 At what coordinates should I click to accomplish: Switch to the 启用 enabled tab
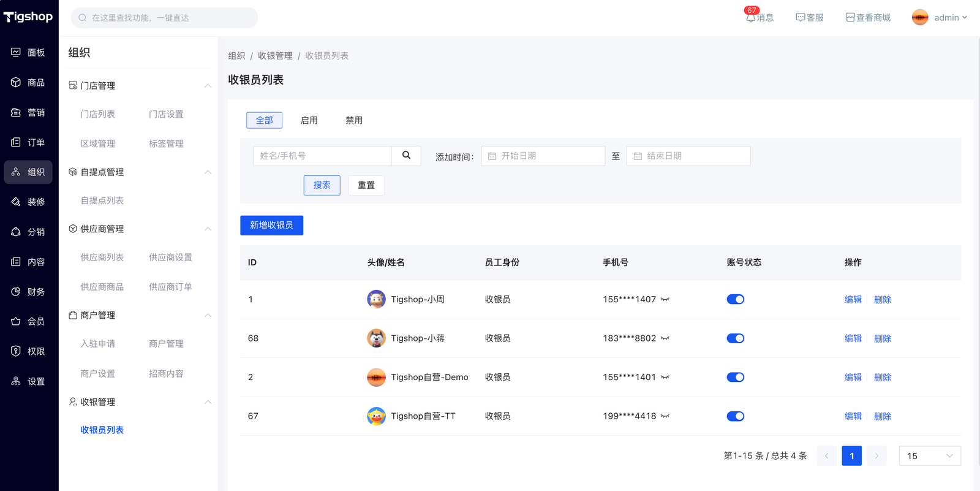point(309,120)
